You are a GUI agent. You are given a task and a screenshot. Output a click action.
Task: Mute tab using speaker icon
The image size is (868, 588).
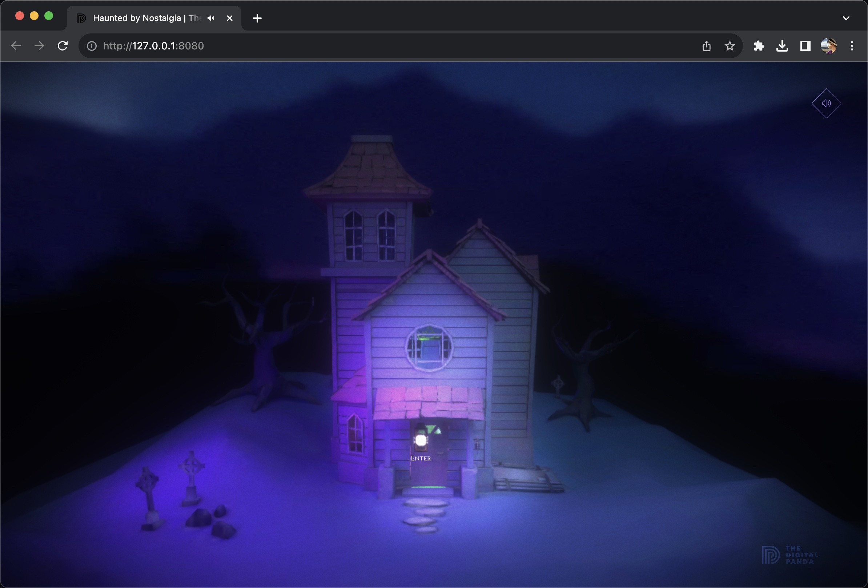[211, 18]
